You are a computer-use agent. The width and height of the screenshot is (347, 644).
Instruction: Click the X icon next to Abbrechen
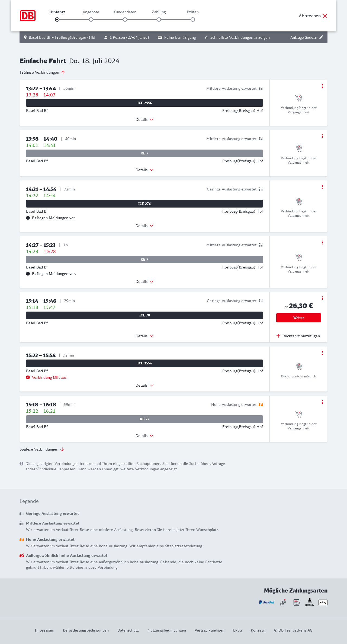point(325,16)
